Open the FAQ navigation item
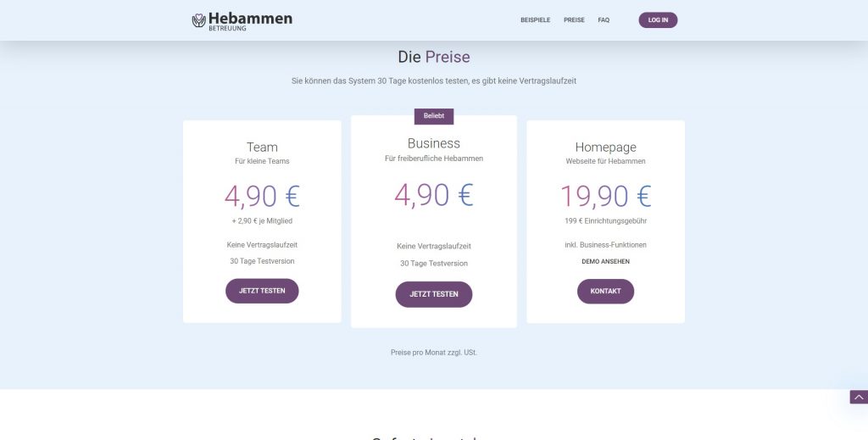The height and width of the screenshot is (440, 868). click(604, 20)
